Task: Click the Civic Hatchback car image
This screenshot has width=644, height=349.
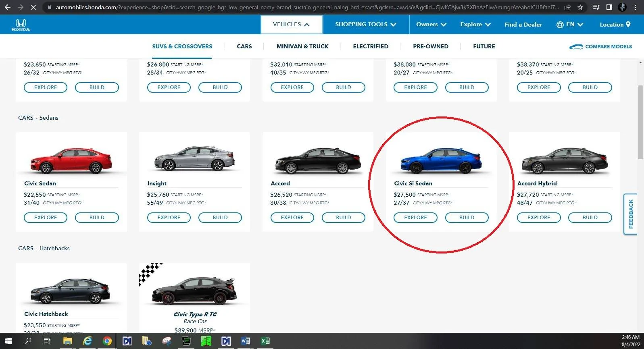Action: point(70,291)
